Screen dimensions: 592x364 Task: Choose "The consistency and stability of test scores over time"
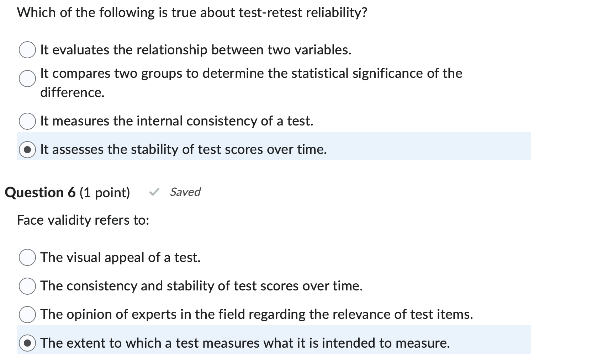27,286
